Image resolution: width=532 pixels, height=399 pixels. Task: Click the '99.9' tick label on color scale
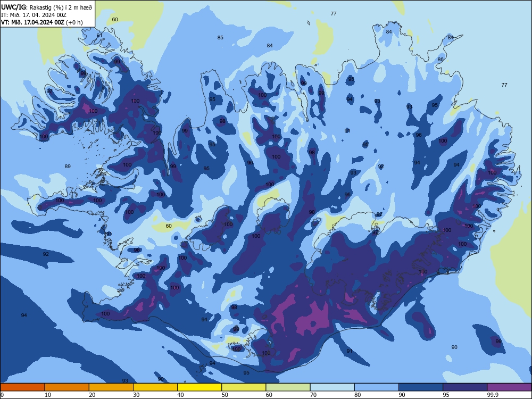[493, 395]
